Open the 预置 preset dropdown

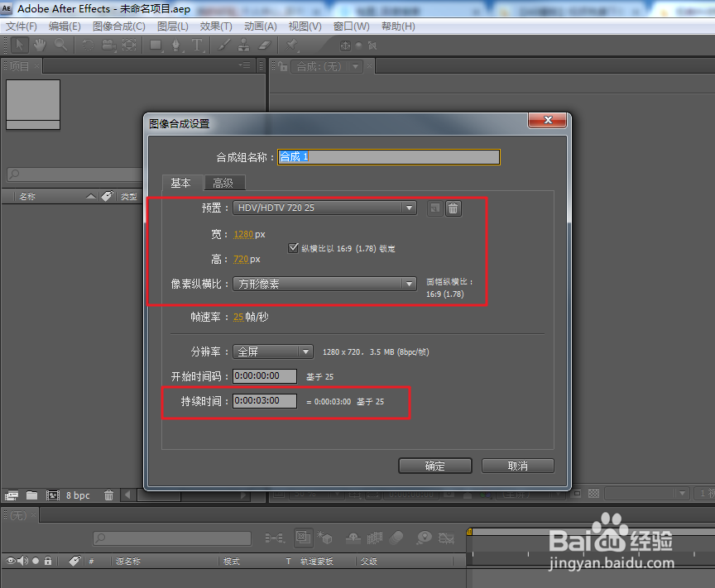[324, 208]
